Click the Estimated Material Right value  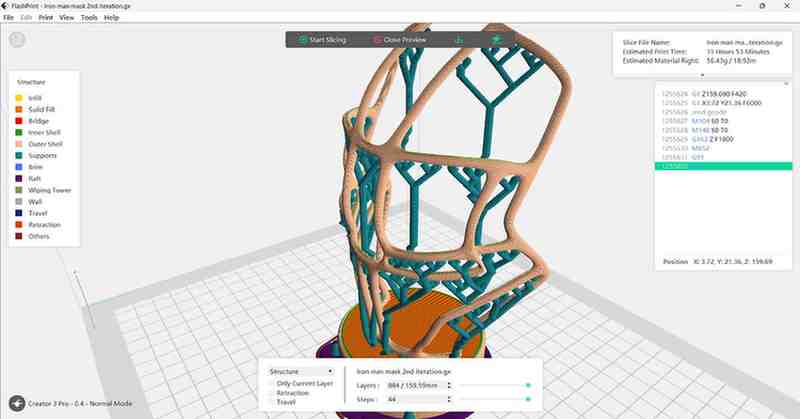(x=731, y=61)
